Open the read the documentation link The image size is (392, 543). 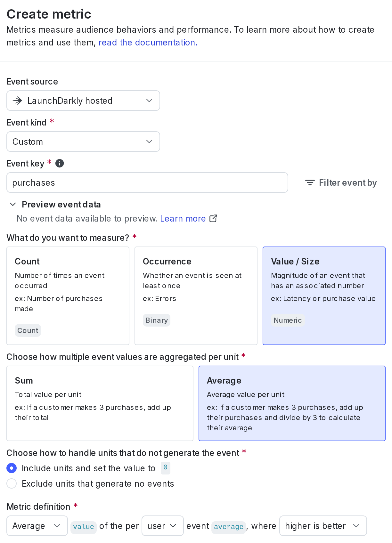click(x=148, y=43)
